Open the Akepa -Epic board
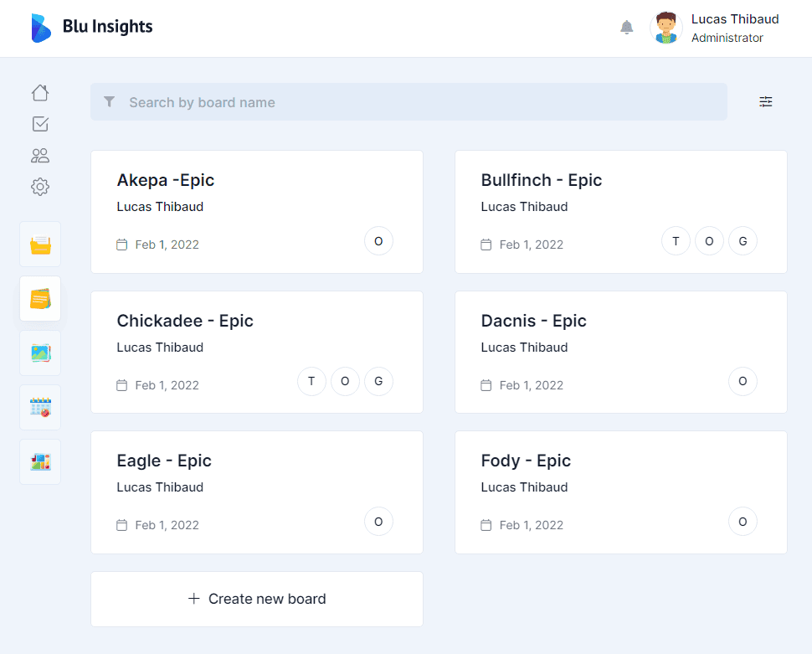 coord(257,212)
